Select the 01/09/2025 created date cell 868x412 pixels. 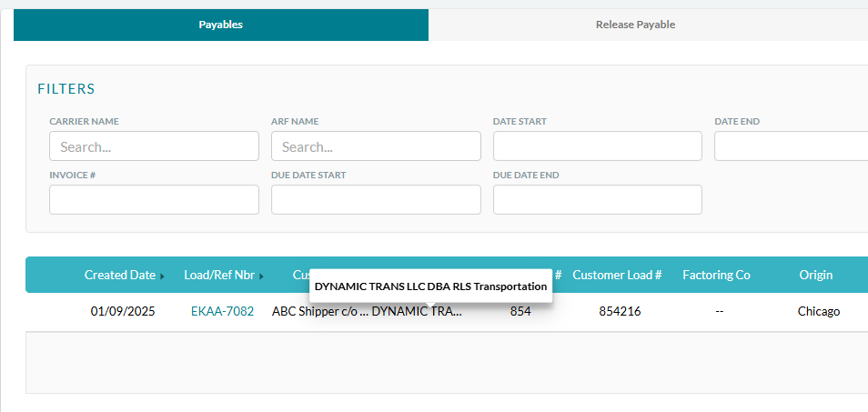point(123,311)
